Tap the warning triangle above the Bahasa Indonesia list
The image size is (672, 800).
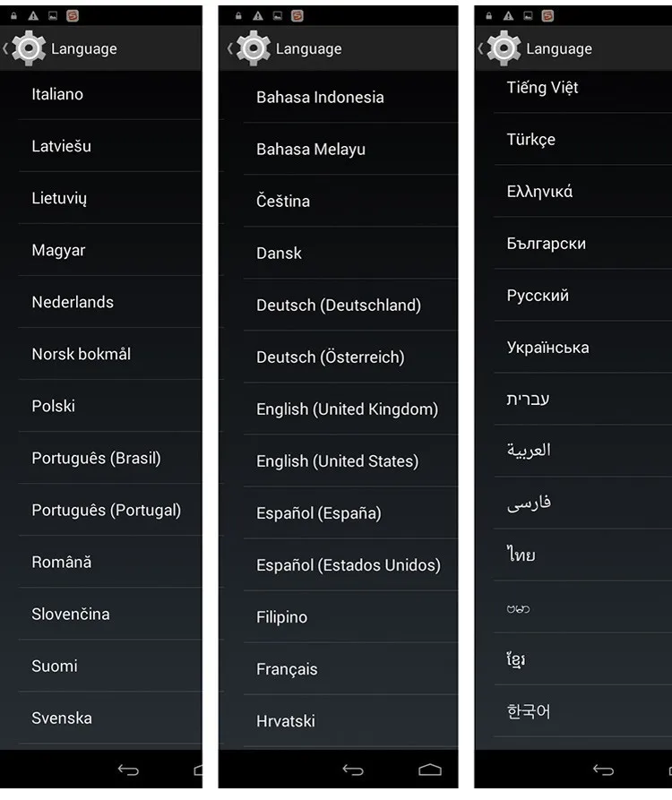258,16
